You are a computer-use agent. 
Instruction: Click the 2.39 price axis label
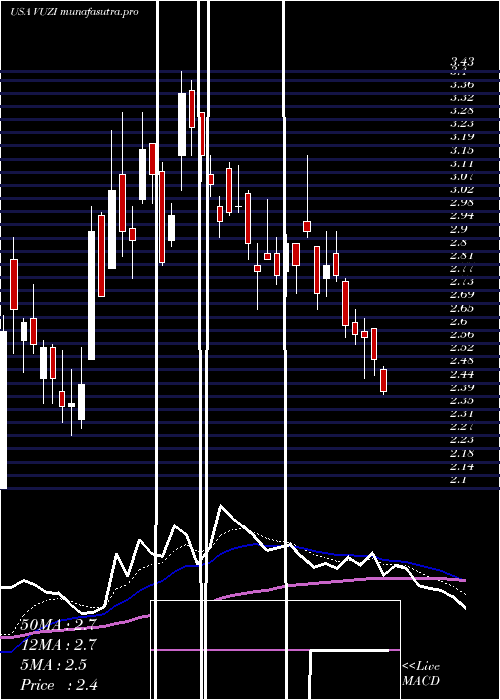[x=462, y=388]
